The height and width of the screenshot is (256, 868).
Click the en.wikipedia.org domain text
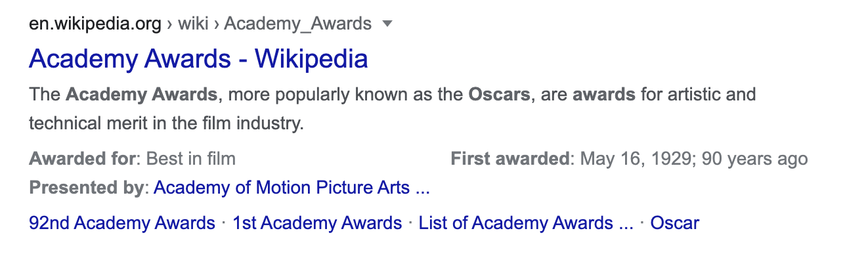point(95,24)
